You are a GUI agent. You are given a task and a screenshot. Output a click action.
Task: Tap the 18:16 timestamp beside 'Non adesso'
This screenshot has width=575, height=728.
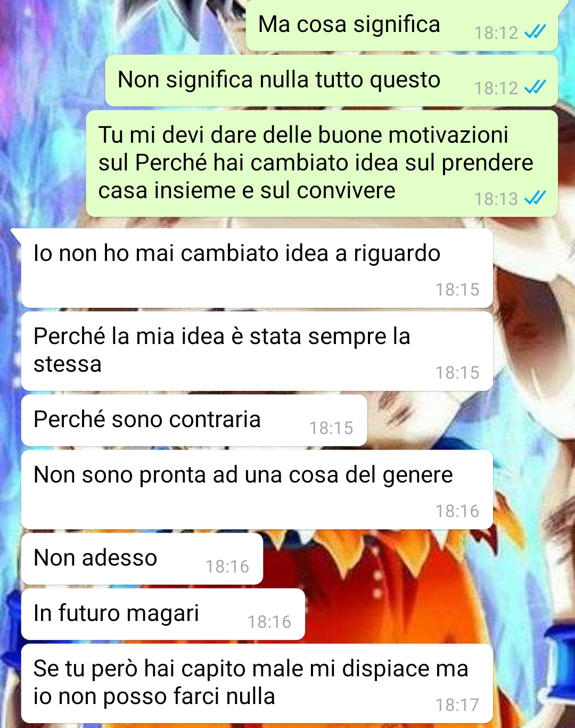pyautogui.click(x=227, y=566)
